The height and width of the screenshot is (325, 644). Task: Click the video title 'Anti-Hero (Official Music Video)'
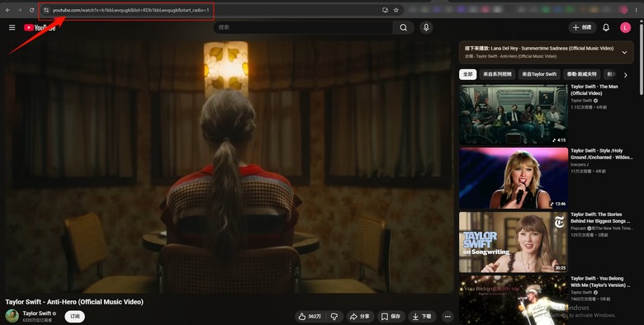(74, 302)
